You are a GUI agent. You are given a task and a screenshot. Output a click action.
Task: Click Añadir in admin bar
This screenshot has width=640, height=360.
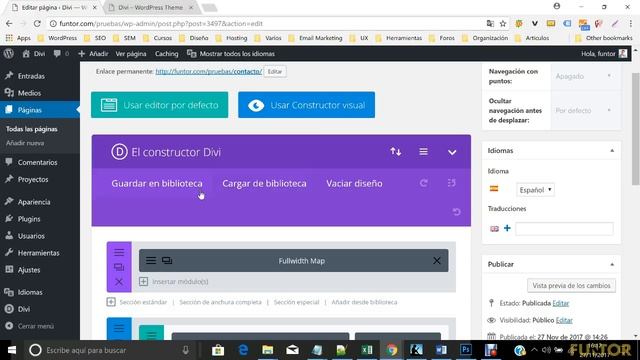click(93, 53)
